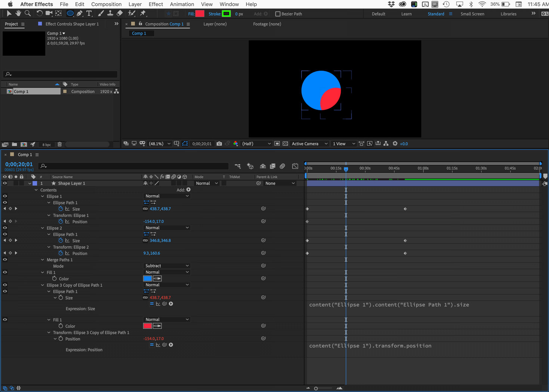
Task: Click the red Fill color swatch in toolbar
Action: [x=200, y=14]
